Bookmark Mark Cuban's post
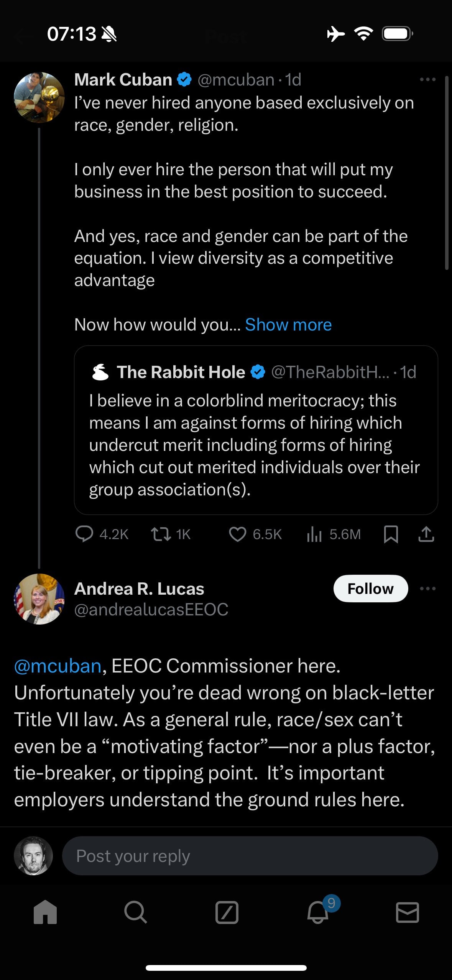 point(391,534)
